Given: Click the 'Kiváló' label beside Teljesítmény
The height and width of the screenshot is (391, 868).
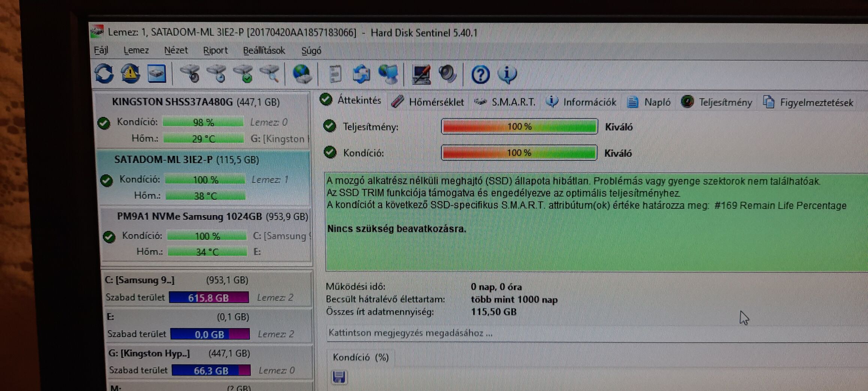Looking at the screenshot, I should click(619, 127).
